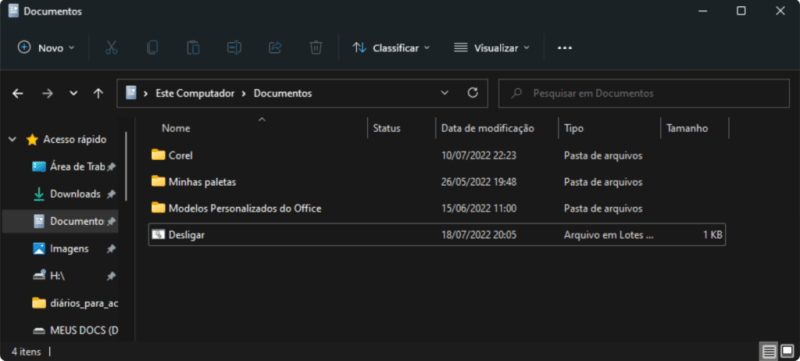Click the Minhas paletas folder icon
Viewport: 800px width, 361px height.
pyautogui.click(x=159, y=182)
